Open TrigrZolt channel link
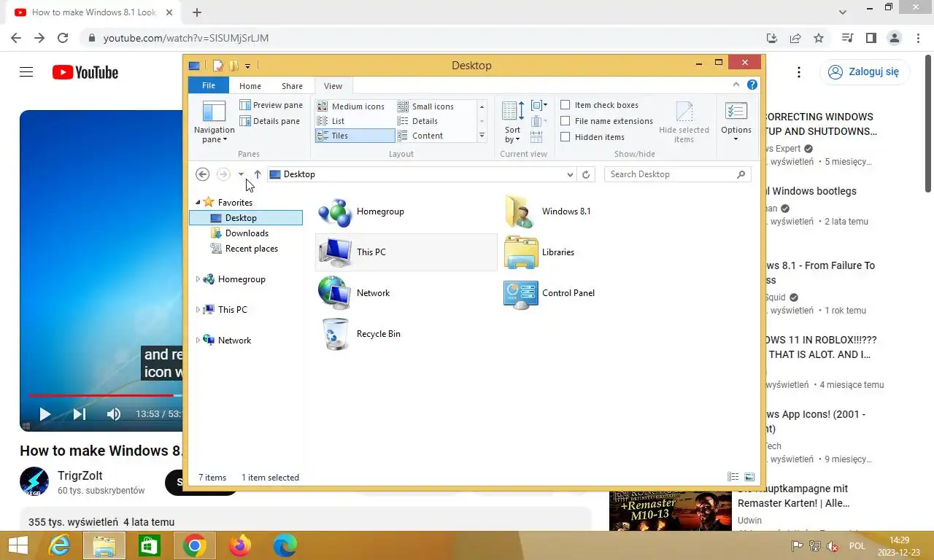 (x=80, y=475)
